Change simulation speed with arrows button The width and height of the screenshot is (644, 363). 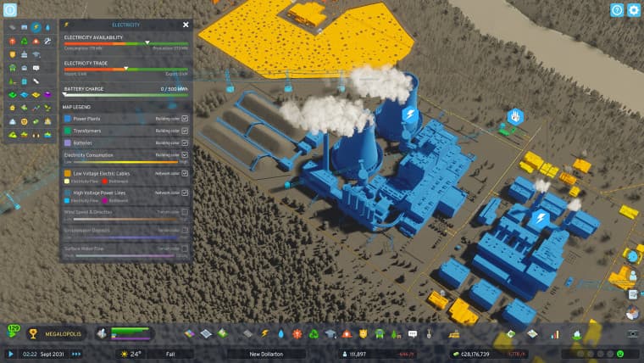tap(76, 354)
